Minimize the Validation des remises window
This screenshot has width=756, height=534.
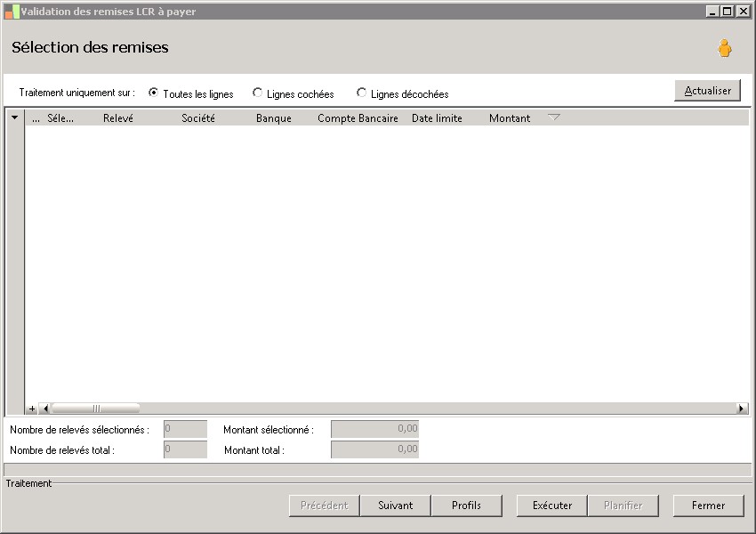(712, 11)
